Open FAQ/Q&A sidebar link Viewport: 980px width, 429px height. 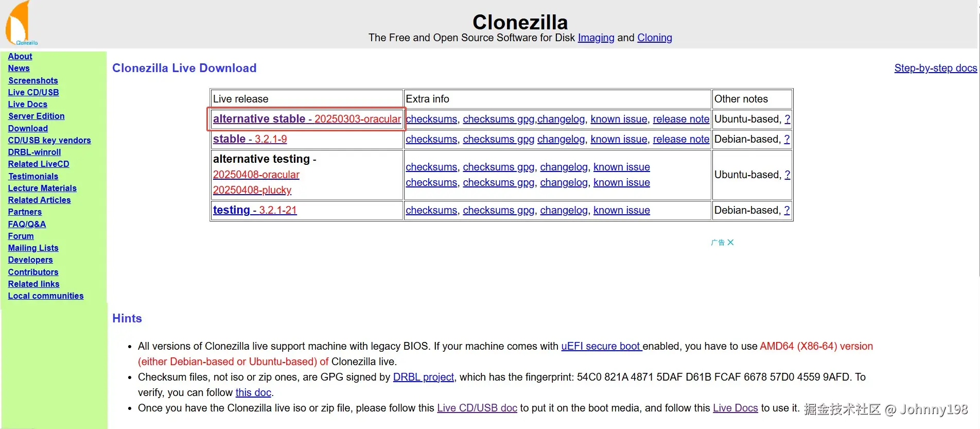pos(27,224)
